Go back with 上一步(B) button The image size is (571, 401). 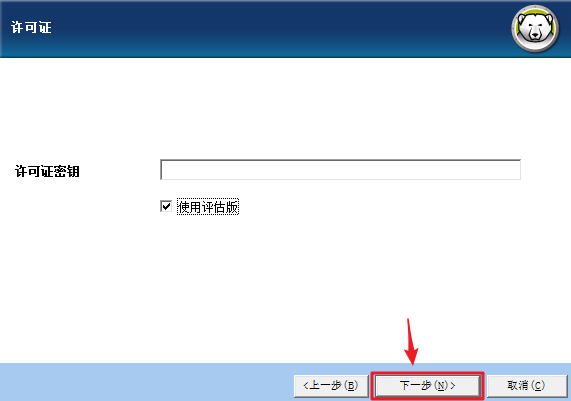[x=331, y=385]
